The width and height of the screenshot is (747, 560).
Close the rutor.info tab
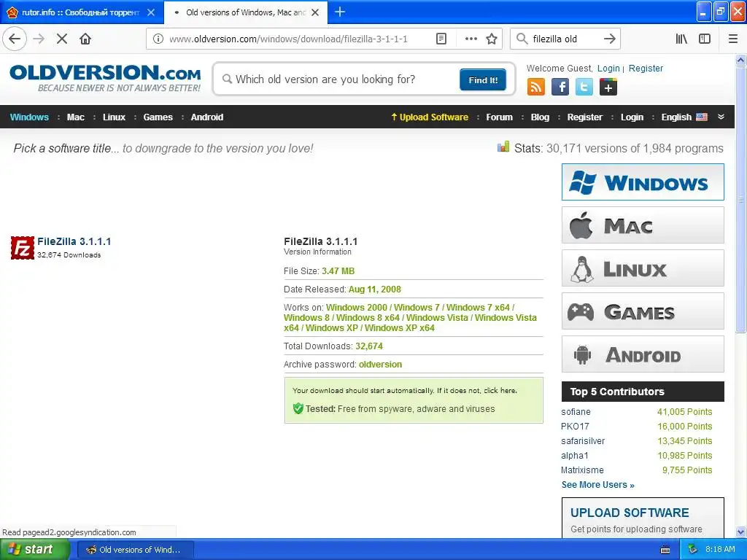[151, 12]
